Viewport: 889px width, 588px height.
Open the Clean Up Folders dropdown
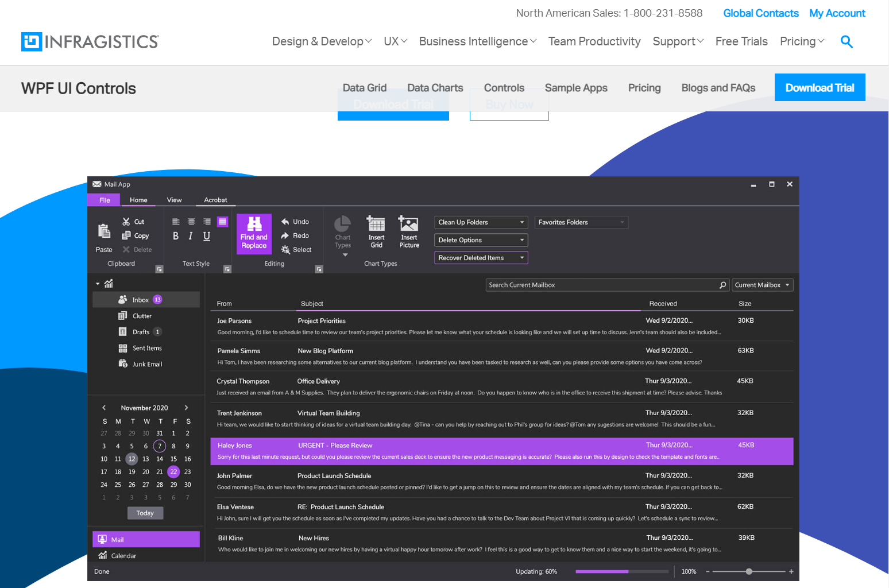(x=481, y=222)
